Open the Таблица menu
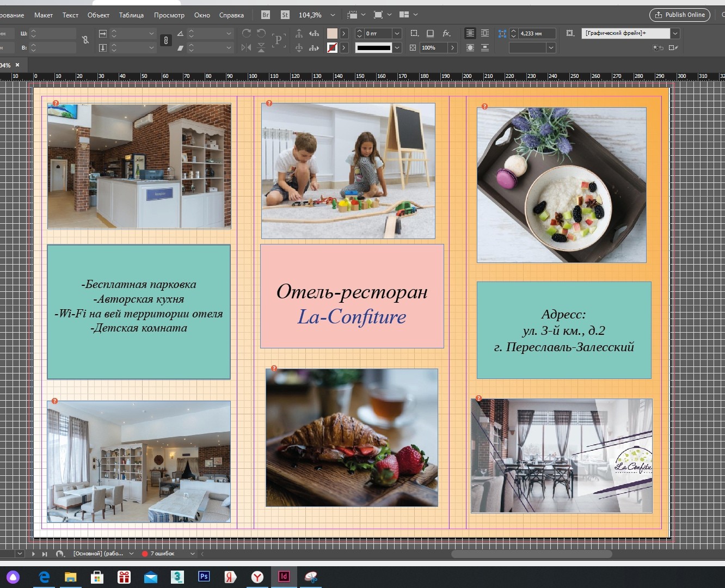 point(131,15)
